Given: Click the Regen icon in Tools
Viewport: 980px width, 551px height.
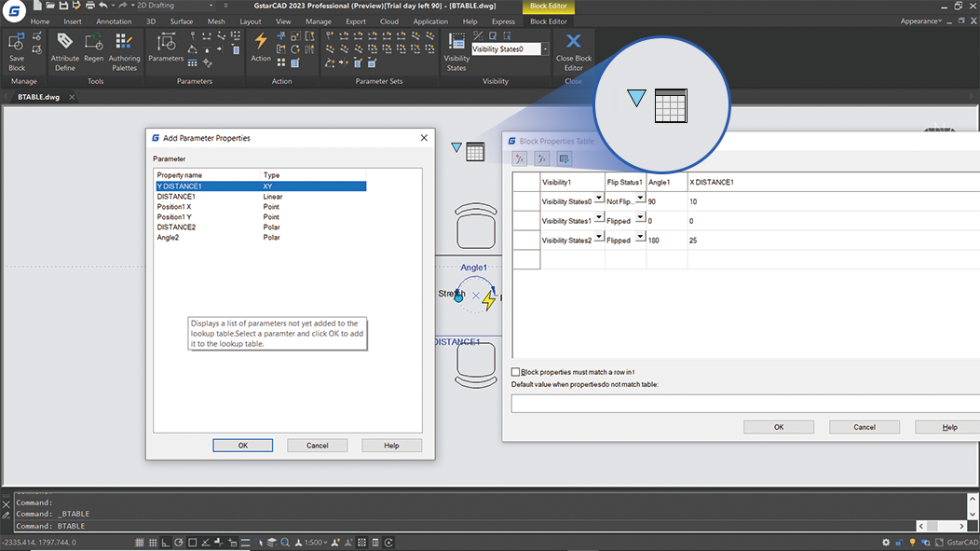Looking at the screenshot, I should pos(93,43).
